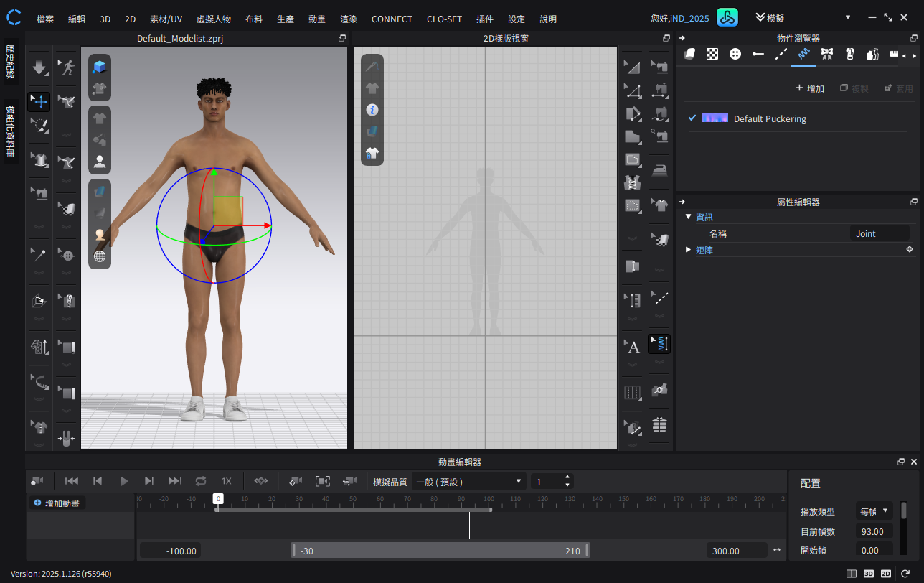
Task: Open the Zipper tab in Object Browser
Action: 850,54
